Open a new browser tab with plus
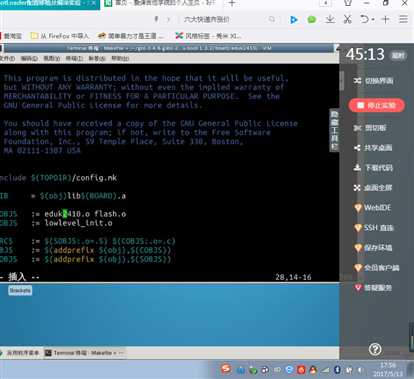 coord(232,4)
